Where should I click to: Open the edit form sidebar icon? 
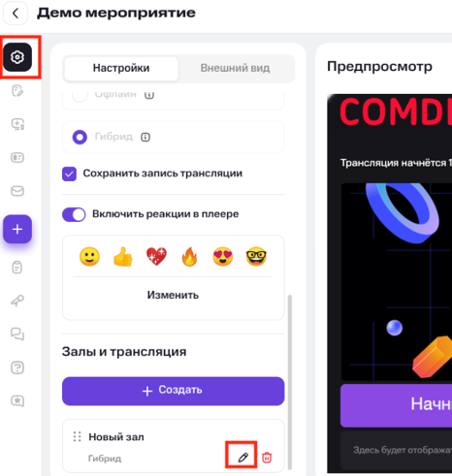[x=17, y=91]
